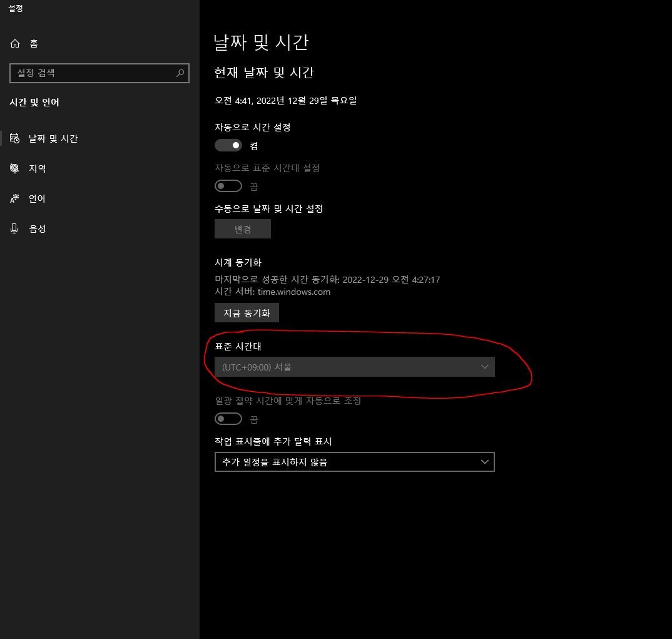This screenshot has height=639, width=672.
Task: Click the microphone icon next to 음성
Action: point(15,228)
